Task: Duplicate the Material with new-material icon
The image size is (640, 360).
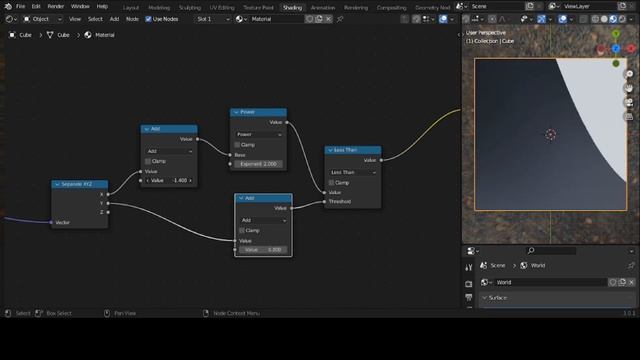Action: [319, 19]
